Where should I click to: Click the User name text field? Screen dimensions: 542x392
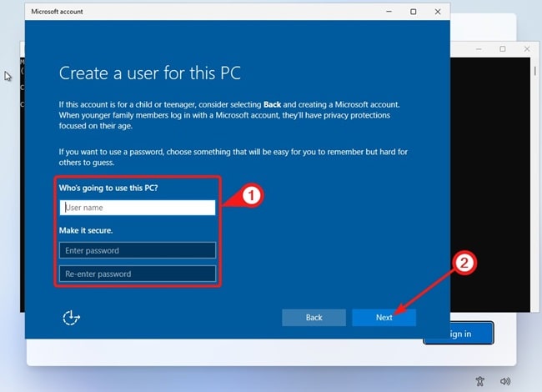point(138,208)
